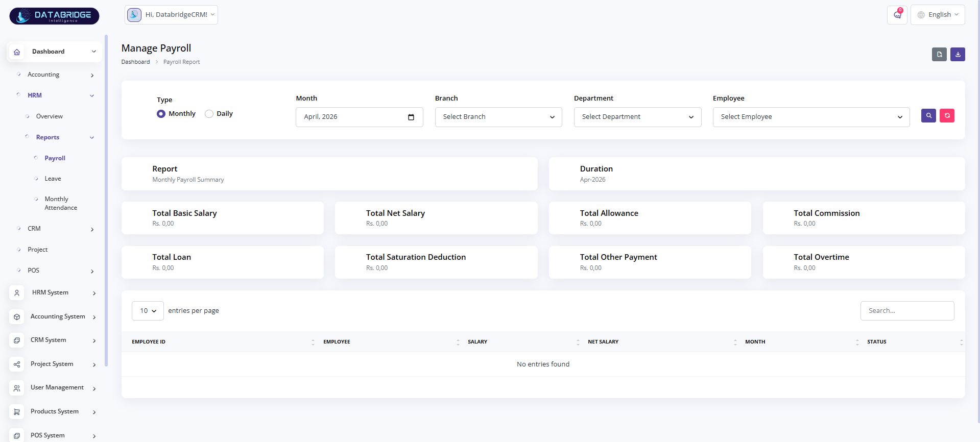Open User Management sidebar section
Image resolution: width=980 pixels, height=442 pixels.
coord(54,388)
